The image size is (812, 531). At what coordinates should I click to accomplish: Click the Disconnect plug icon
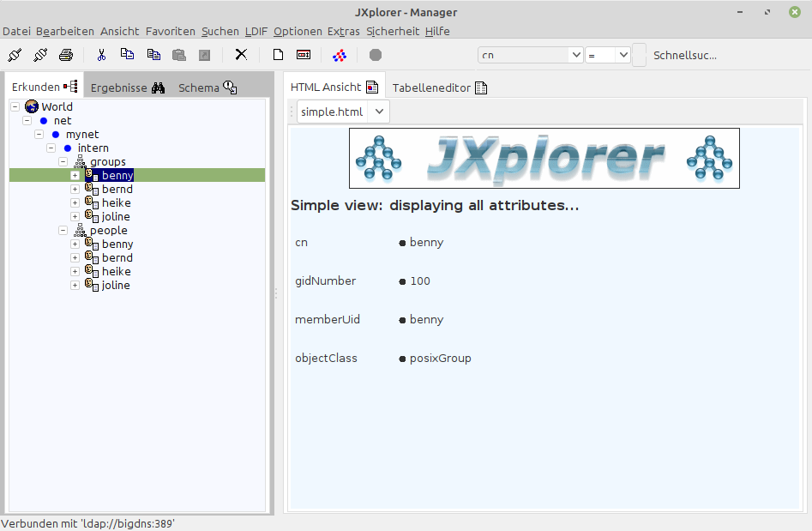[40, 55]
